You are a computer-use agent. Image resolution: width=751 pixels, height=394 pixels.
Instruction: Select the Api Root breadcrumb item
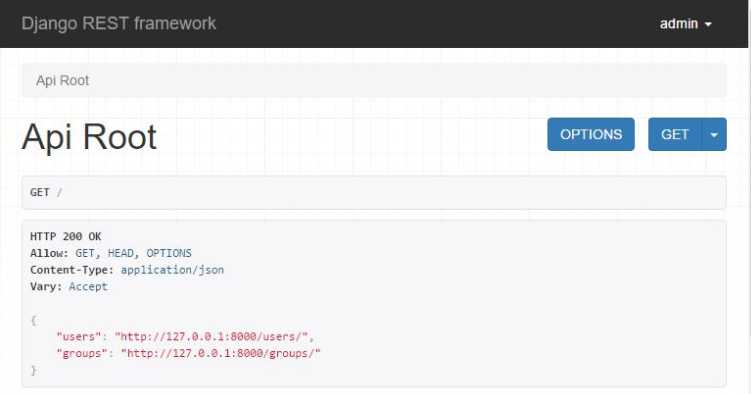[x=63, y=80]
